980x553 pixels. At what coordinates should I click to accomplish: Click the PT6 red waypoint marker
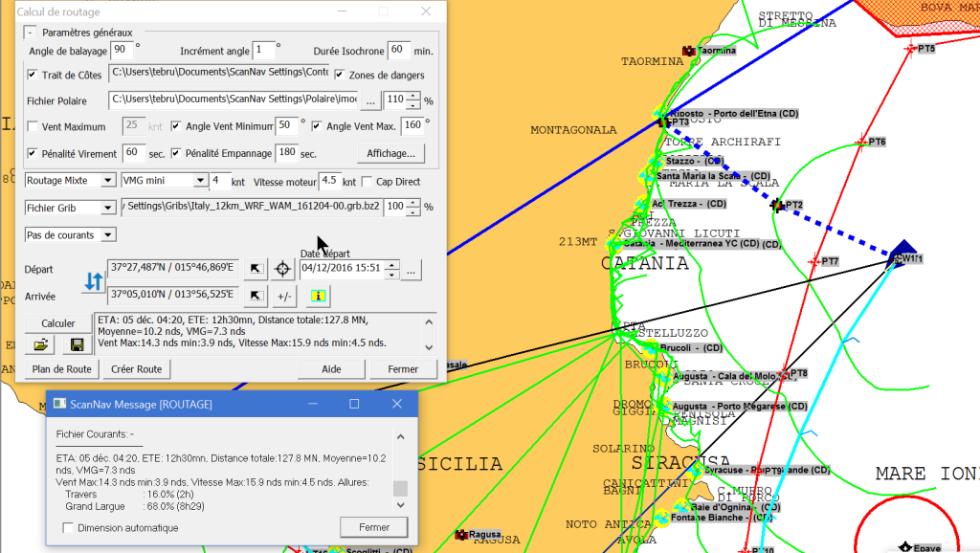[x=861, y=142]
